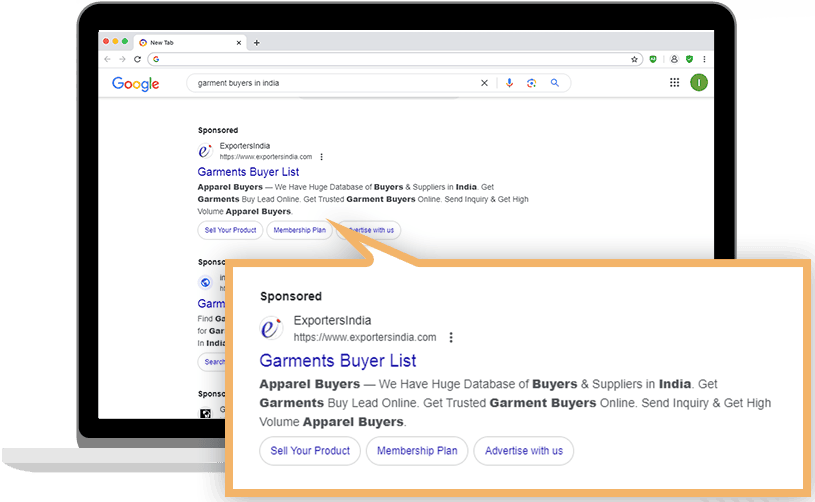Viewport: 815px width, 502px height.
Task: Search by image with Lens icon
Action: [531, 83]
